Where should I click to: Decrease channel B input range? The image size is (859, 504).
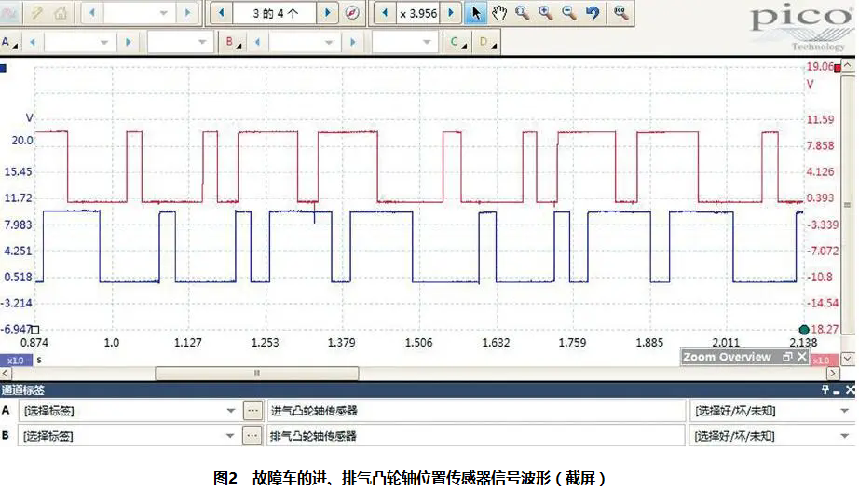pyautogui.click(x=257, y=42)
